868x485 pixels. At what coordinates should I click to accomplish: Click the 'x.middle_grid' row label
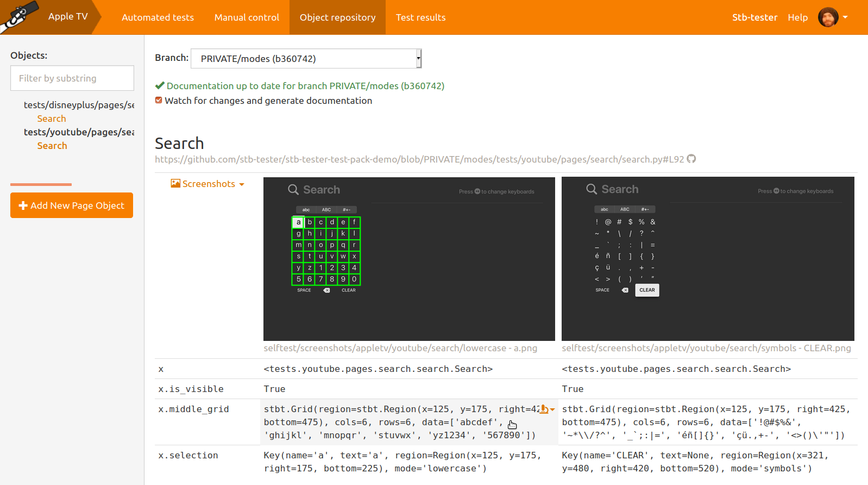193,409
